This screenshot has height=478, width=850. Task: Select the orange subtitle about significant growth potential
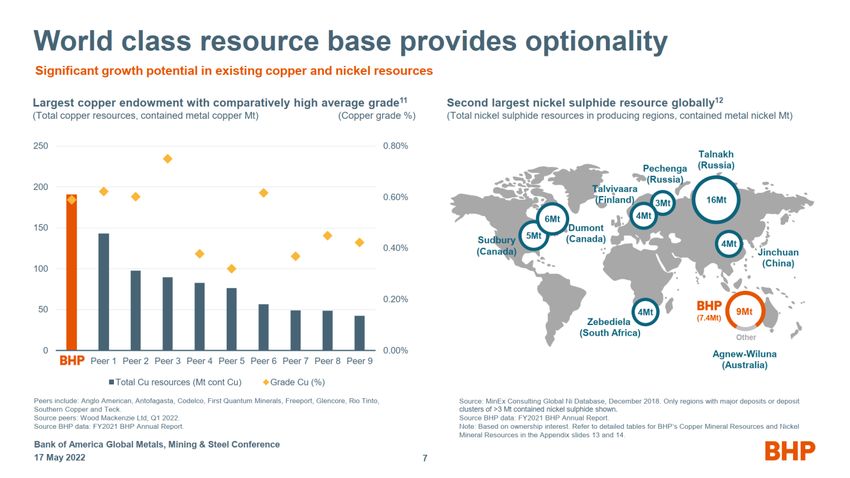click(x=234, y=71)
